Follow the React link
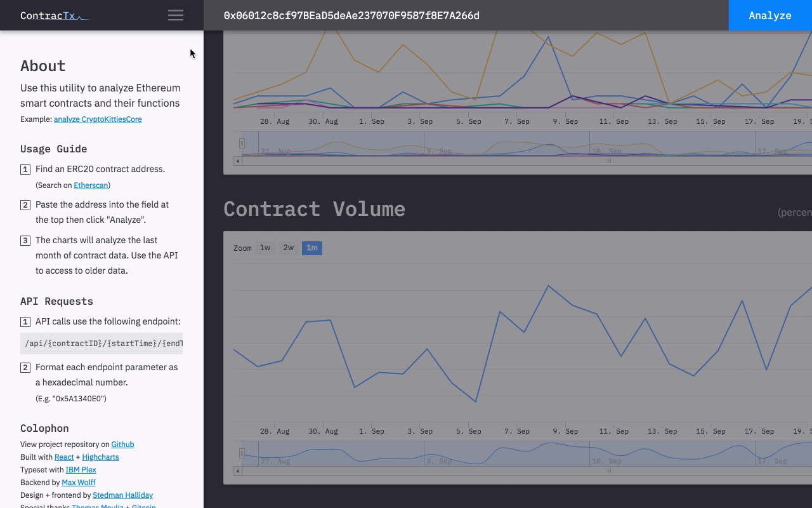 coord(64,457)
